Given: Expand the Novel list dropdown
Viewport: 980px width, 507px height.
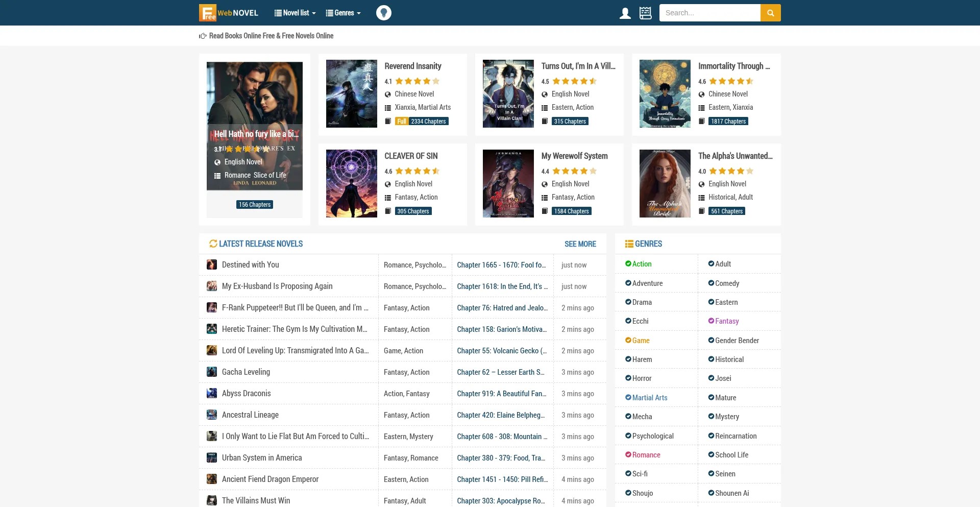Looking at the screenshot, I should point(295,13).
